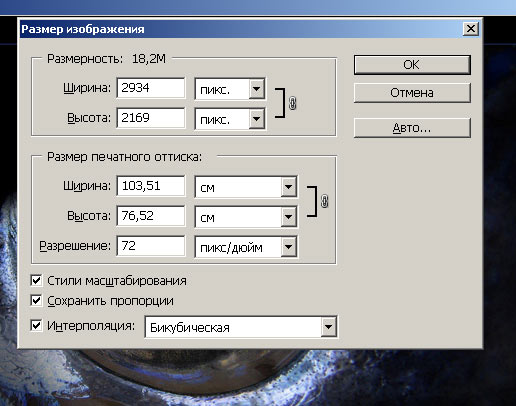Click the pixel height field showing 2169

point(151,118)
